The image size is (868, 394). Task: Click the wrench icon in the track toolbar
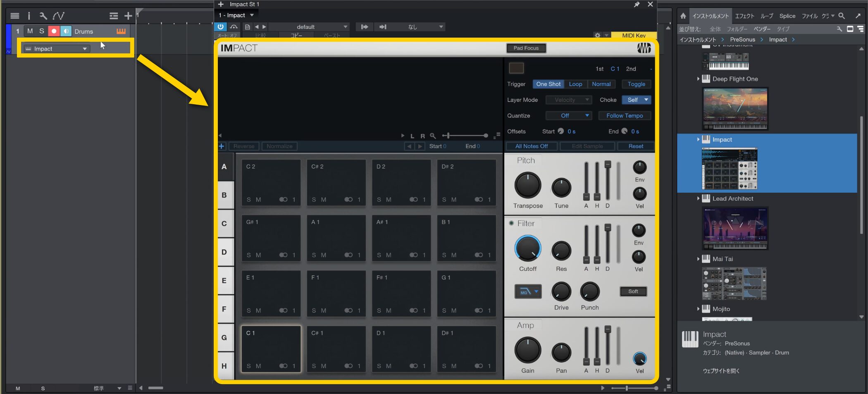click(43, 16)
